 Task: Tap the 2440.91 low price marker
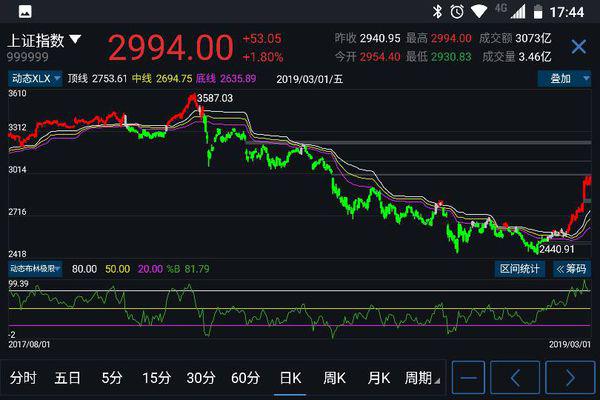point(557,250)
